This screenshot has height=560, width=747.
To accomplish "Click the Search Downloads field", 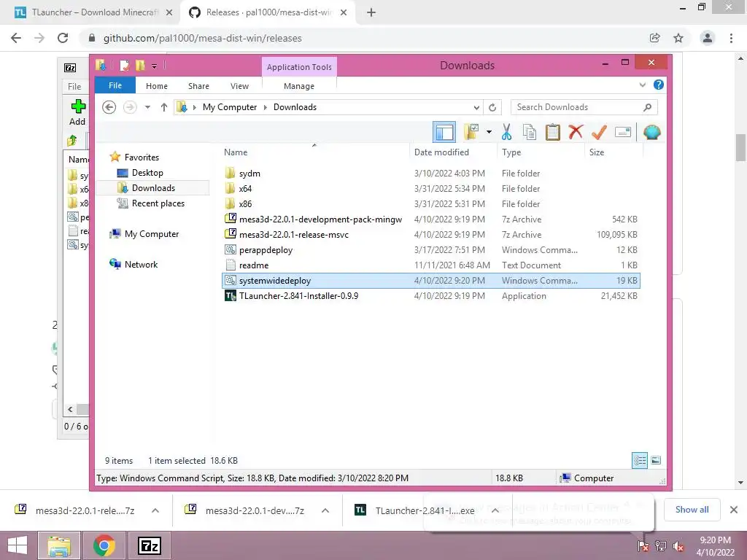I will 584,107.
